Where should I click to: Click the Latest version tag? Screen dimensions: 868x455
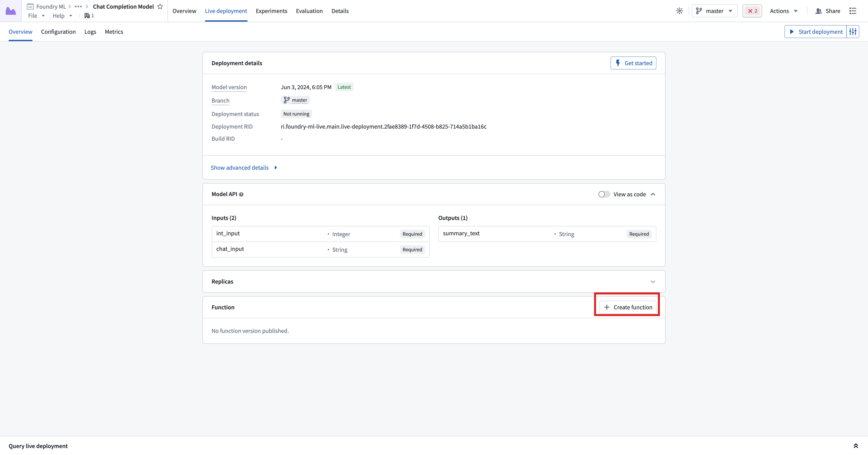tap(344, 87)
